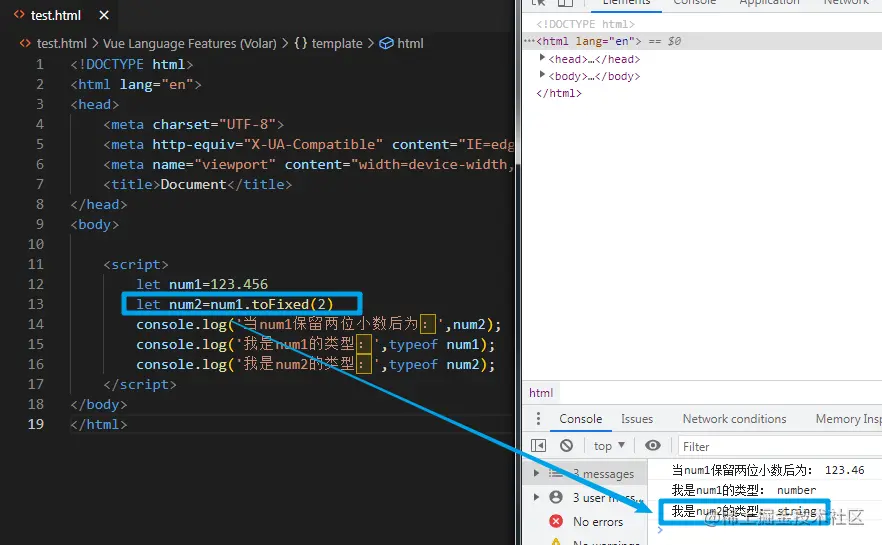Open the Issues drawer tab
This screenshot has width=882, height=545.
[637, 419]
